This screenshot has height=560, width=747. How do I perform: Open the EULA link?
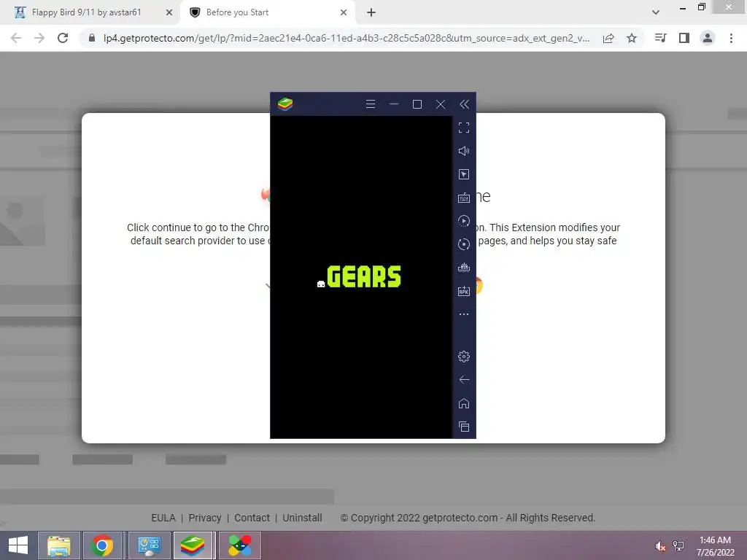[x=163, y=518]
